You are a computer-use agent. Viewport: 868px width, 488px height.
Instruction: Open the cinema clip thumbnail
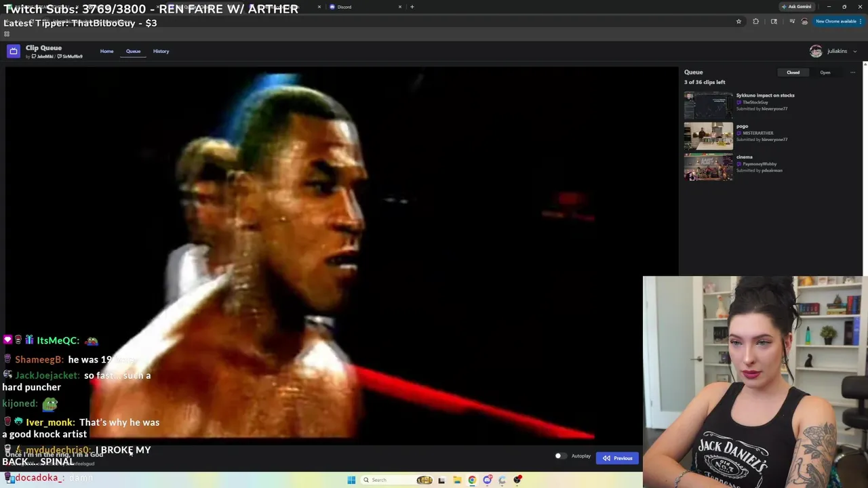click(708, 167)
